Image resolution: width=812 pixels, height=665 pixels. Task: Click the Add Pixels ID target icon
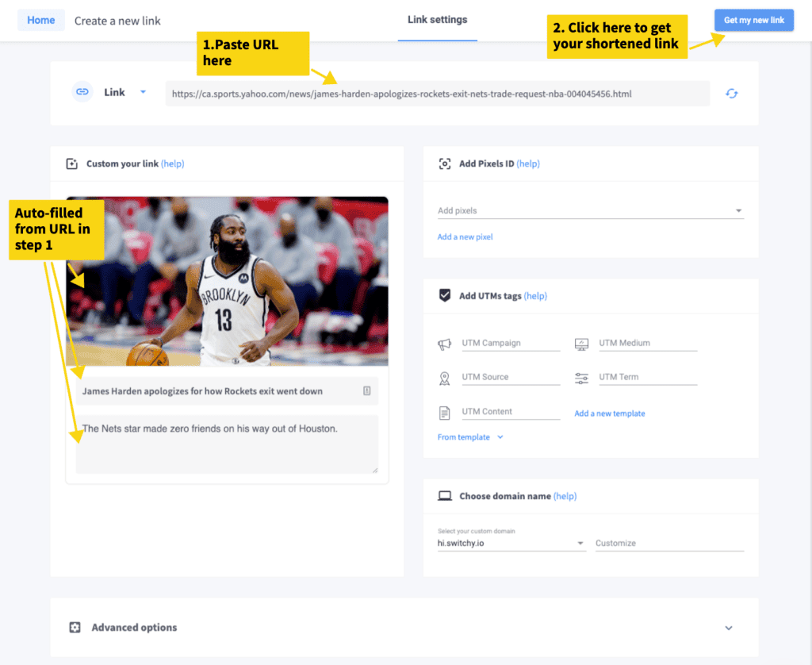click(444, 163)
